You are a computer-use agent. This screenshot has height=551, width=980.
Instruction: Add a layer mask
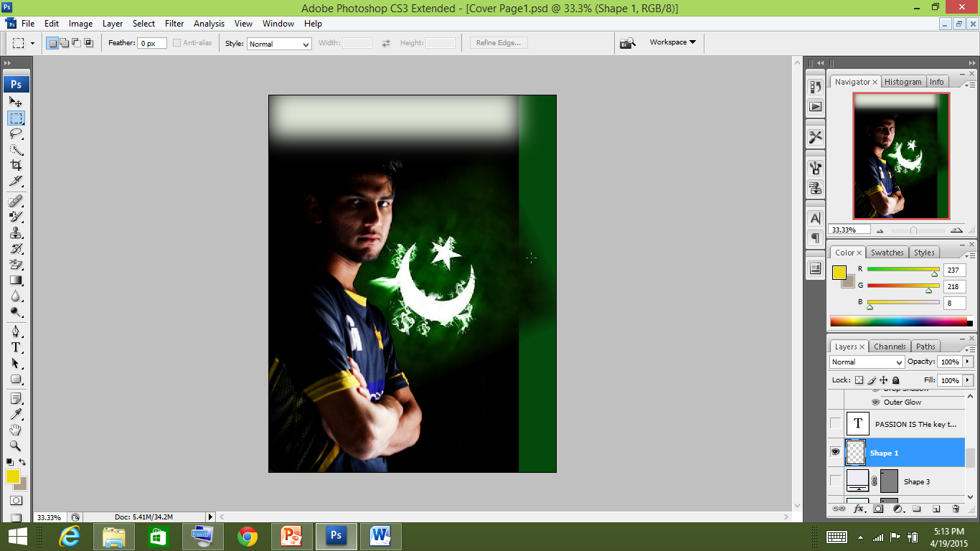[x=878, y=509]
